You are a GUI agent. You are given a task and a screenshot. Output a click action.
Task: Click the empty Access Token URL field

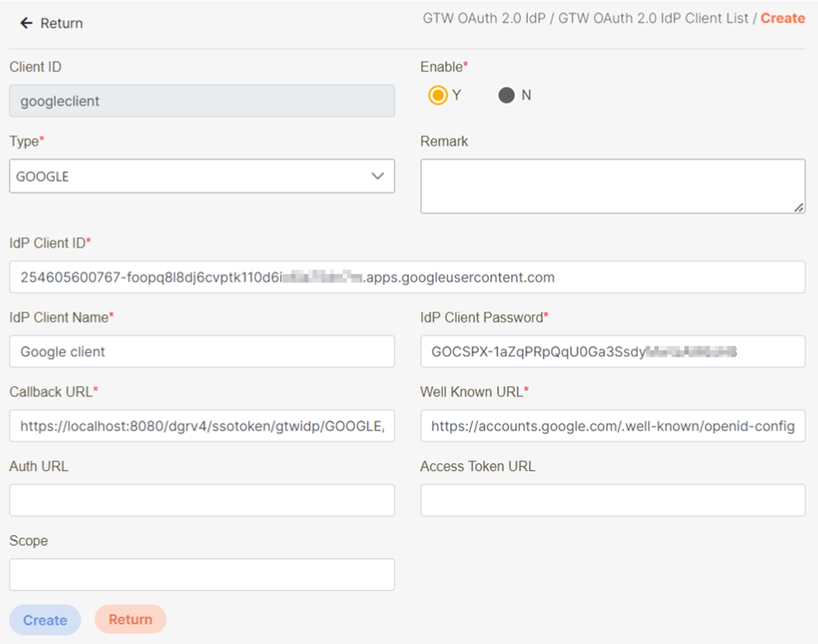(x=612, y=501)
